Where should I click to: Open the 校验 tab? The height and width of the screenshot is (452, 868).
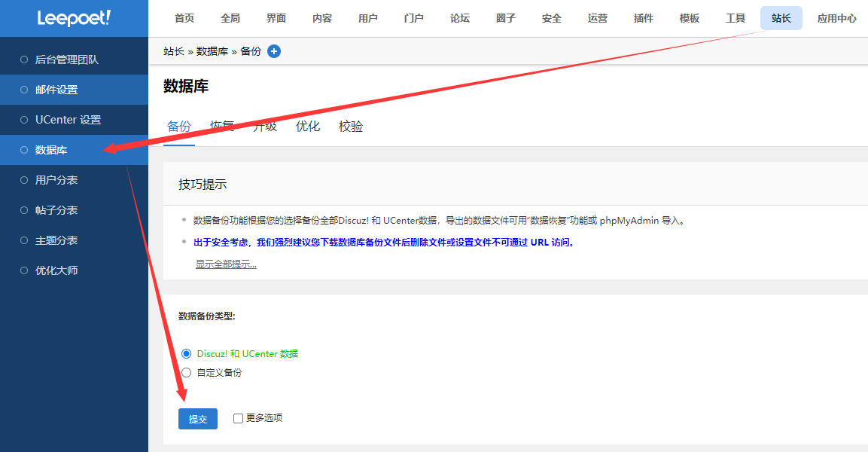pyautogui.click(x=351, y=127)
